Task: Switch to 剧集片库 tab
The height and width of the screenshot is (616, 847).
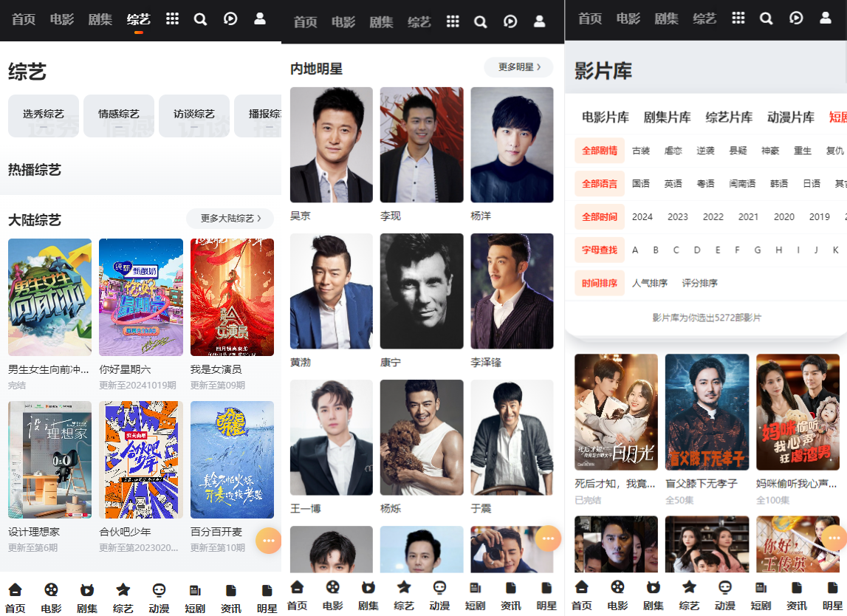Action: (x=667, y=117)
